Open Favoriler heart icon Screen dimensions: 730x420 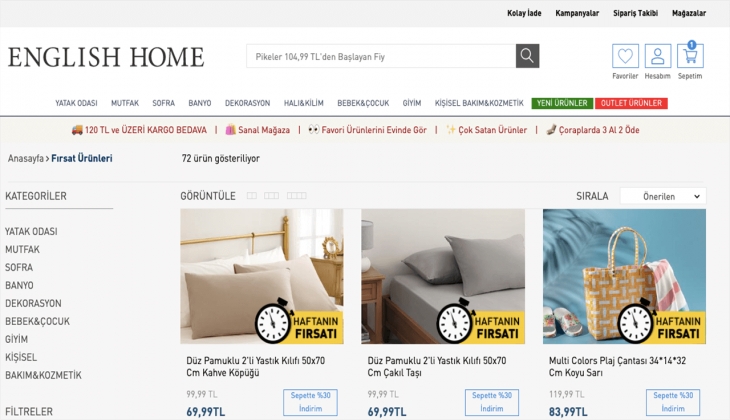625,56
